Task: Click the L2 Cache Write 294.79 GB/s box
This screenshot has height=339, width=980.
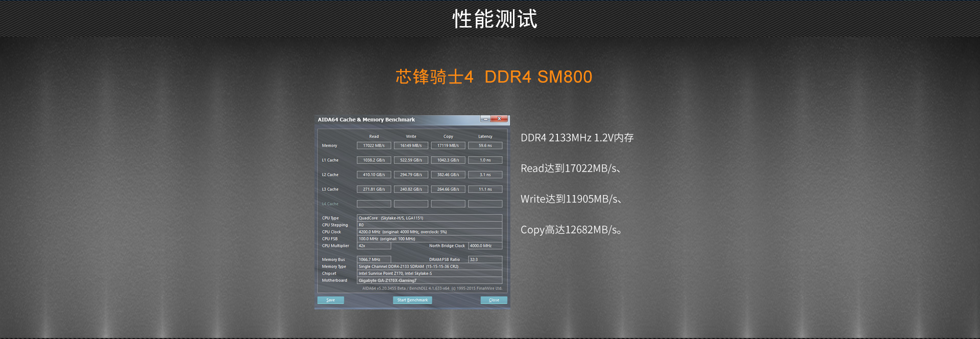Action: click(x=411, y=175)
